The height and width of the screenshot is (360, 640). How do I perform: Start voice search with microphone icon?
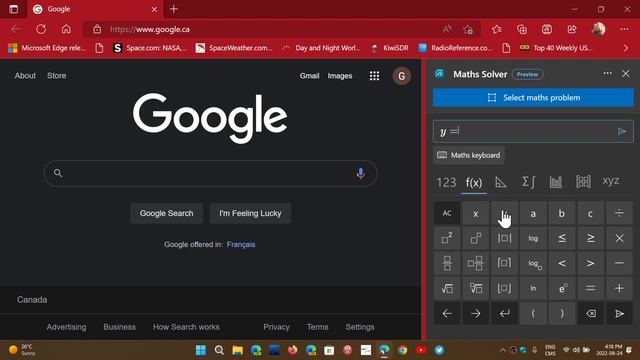360,173
